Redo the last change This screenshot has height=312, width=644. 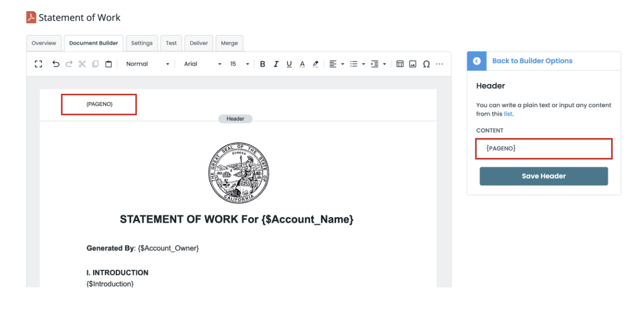pyautogui.click(x=69, y=64)
